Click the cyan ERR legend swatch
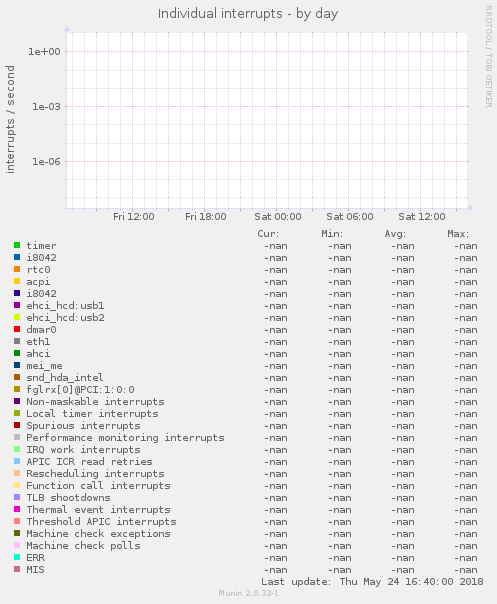Screen dimensions: 497x604 [17, 557]
